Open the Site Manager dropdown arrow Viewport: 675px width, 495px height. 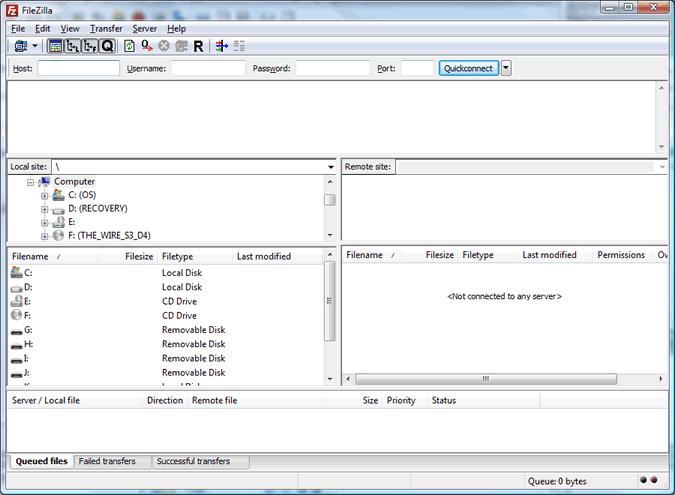pos(35,46)
